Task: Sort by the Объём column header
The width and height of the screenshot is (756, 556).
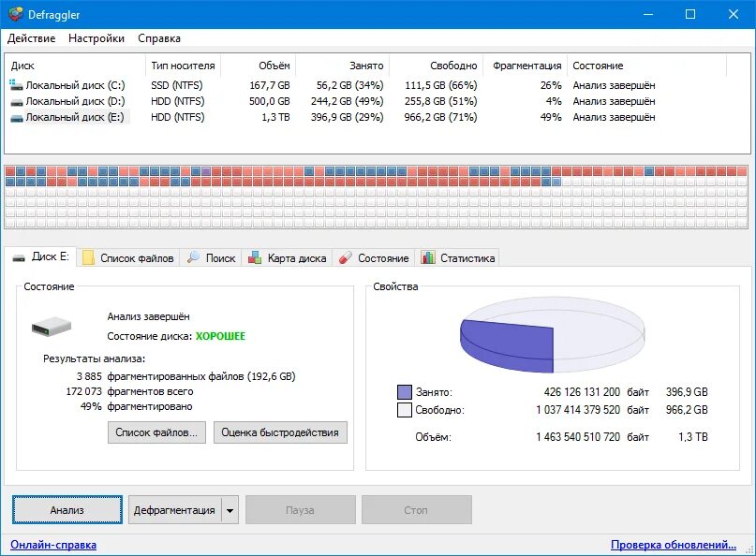Action: (259, 66)
